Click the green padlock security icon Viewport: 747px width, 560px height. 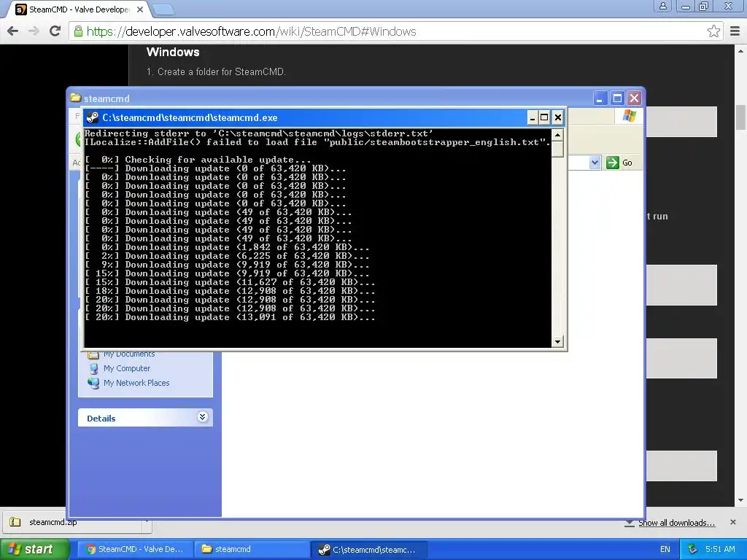[x=77, y=31]
